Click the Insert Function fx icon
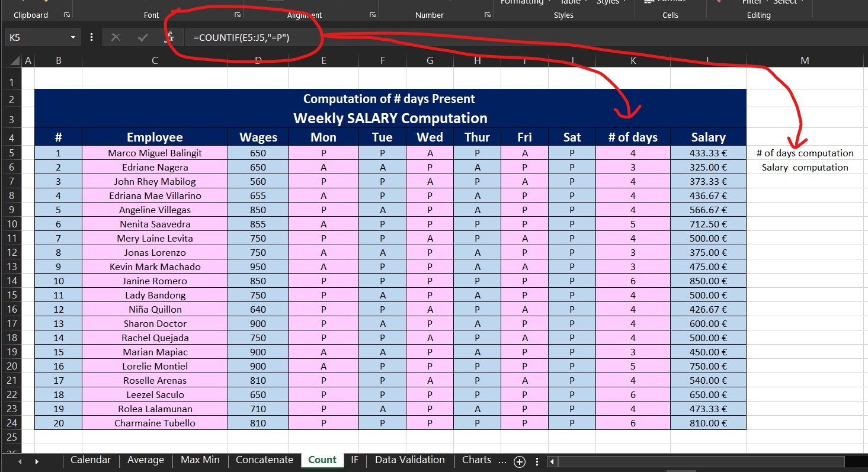868x472 pixels. tap(169, 37)
